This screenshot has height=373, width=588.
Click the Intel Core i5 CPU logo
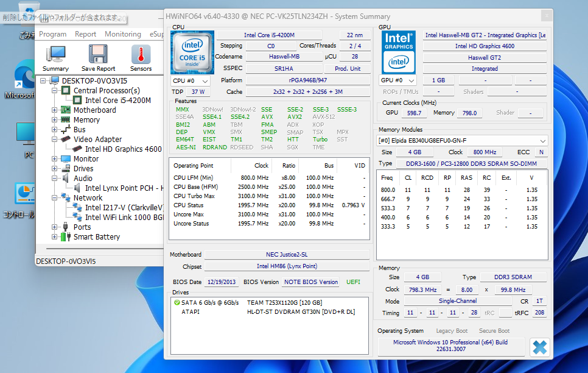coord(192,52)
